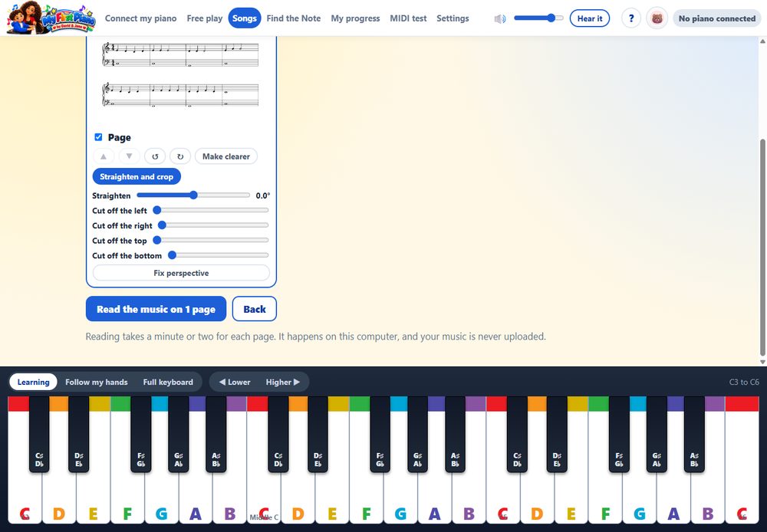This screenshot has height=532, width=767.
Task: Click the Hear it button
Action: point(589,18)
